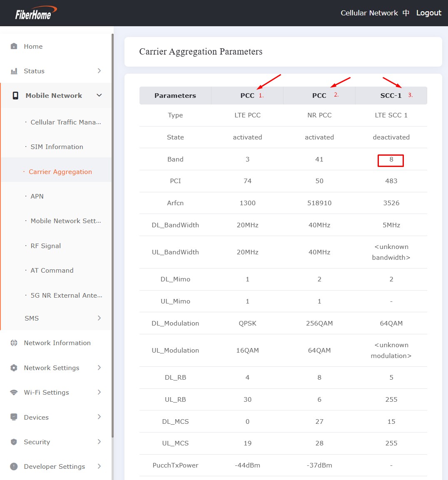Viewport: 448px width, 480px height.
Task: Click the Devices monitor icon
Action: click(14, 417)
